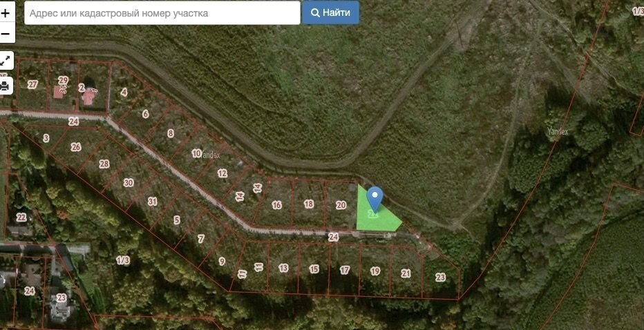Select parcel labeled 13
The width and height of the screenshot is (644, 330).
click(283, 268)
